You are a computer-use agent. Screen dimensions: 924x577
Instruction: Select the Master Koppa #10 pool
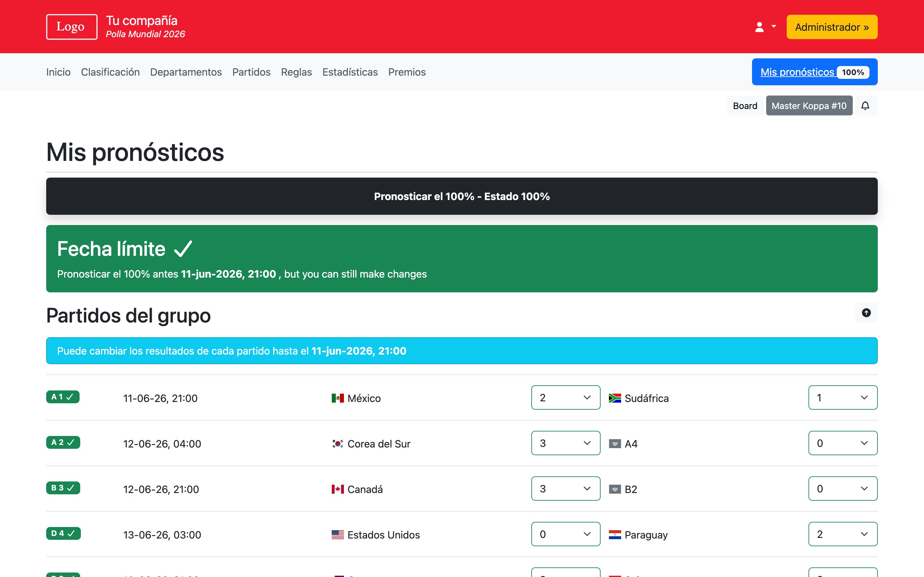[x=809, y=105]
